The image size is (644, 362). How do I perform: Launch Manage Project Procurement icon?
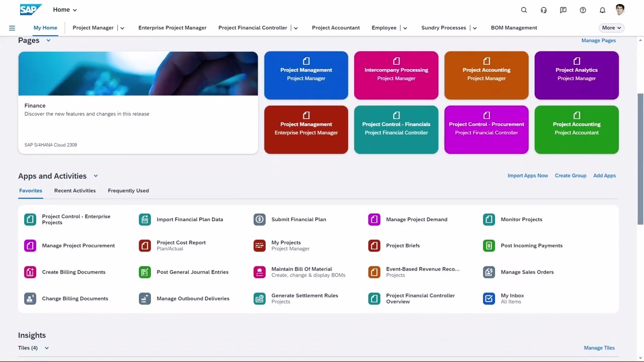(x=30, y=245)
